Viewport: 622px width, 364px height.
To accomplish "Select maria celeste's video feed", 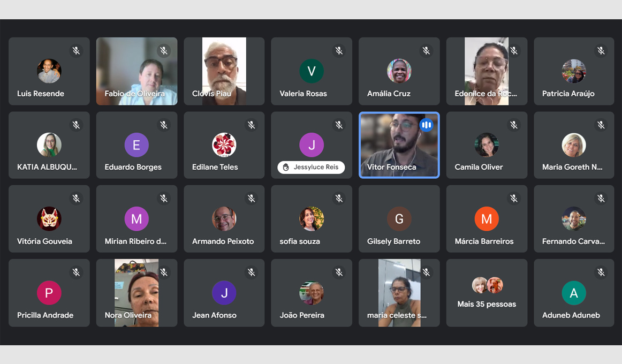I will pyautogui.click(x=399, y=293).
